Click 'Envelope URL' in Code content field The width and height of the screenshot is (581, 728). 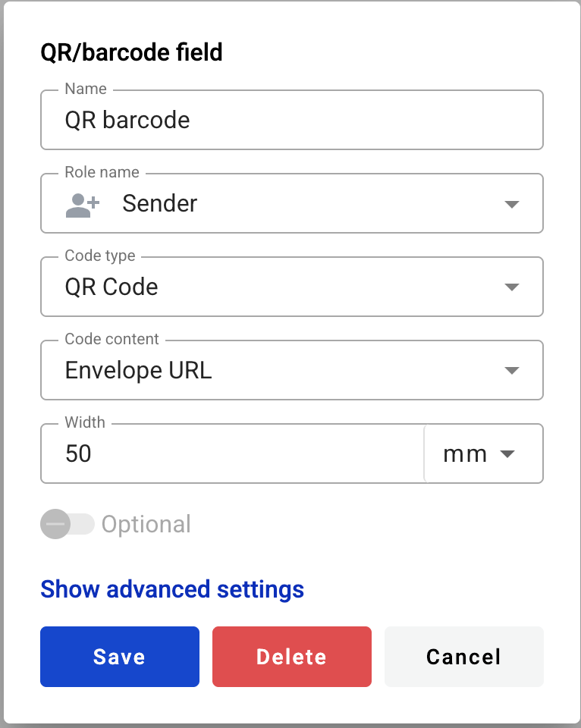click(x=138, y=370)
